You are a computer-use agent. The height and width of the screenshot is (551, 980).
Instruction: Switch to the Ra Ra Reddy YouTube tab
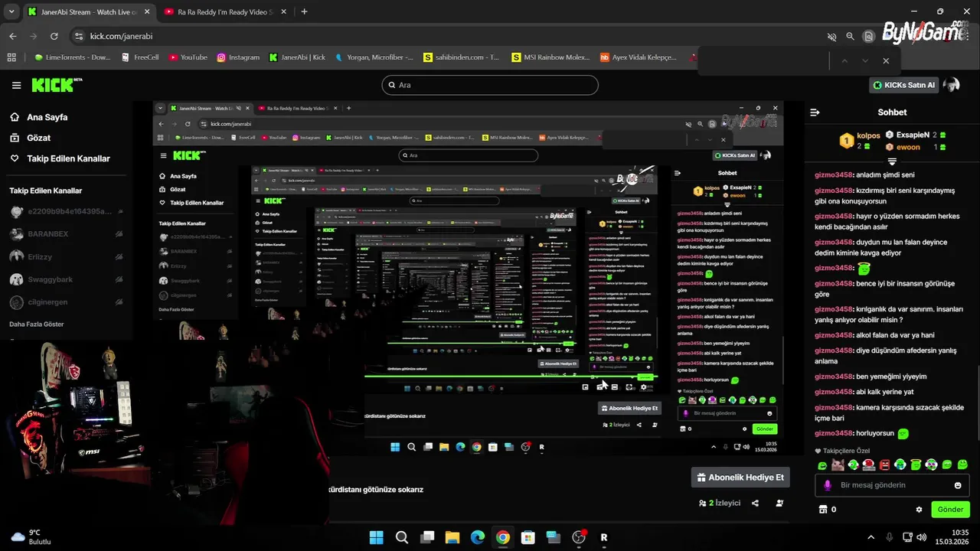224,12
